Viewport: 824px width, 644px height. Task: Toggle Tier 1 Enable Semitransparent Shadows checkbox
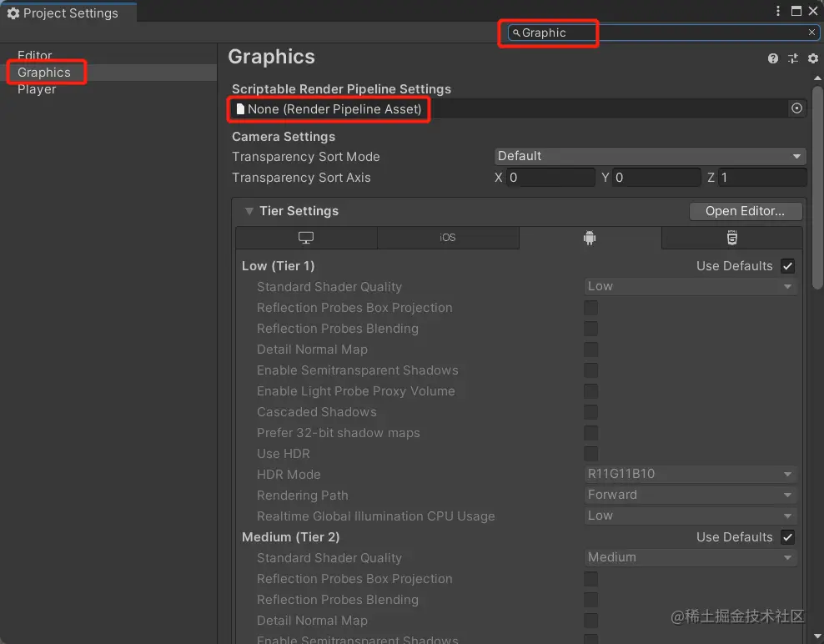[x=590, y=370]
